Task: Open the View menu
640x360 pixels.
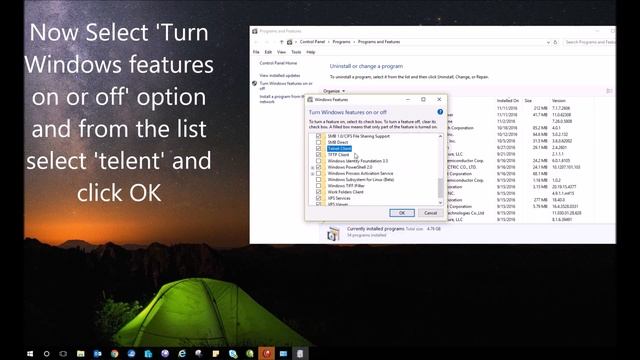Action: (282, 52)
